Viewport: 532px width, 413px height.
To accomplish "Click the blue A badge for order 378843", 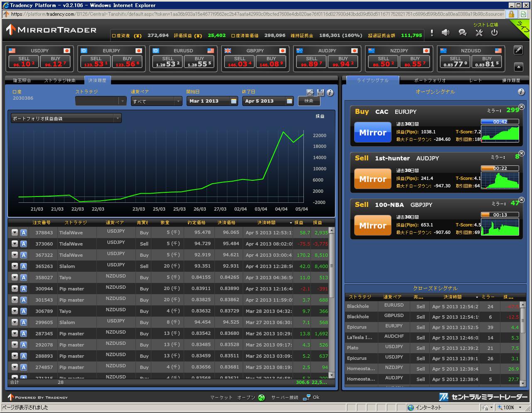I will pyautogui.click(x=24, y=233).
